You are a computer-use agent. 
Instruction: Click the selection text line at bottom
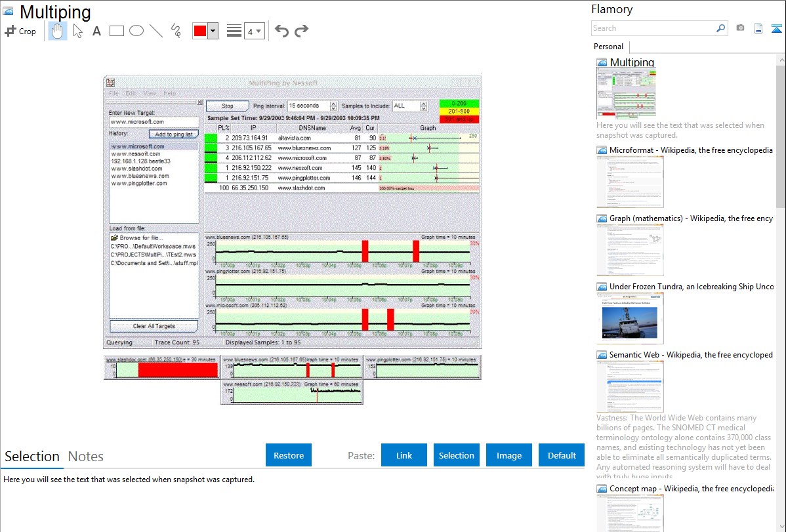129,480
